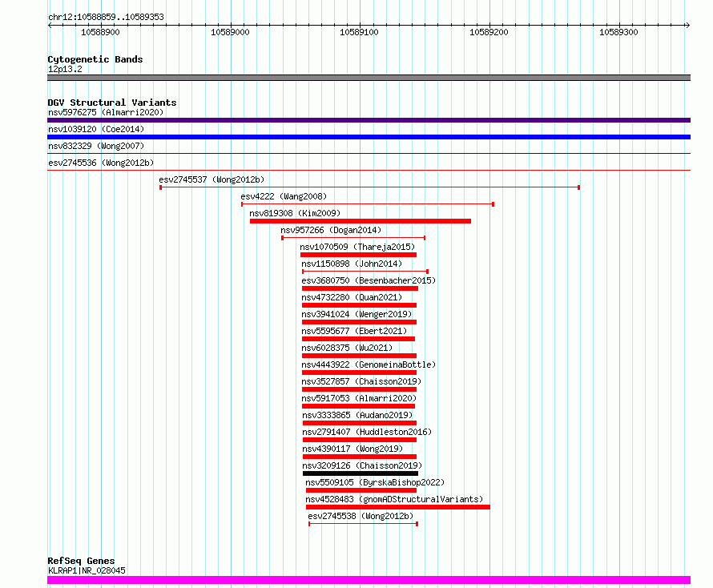Select the nsv1039120 (Coe2014) blue bar label
This screenshot has height=588, width=713.
click(96, 129)
